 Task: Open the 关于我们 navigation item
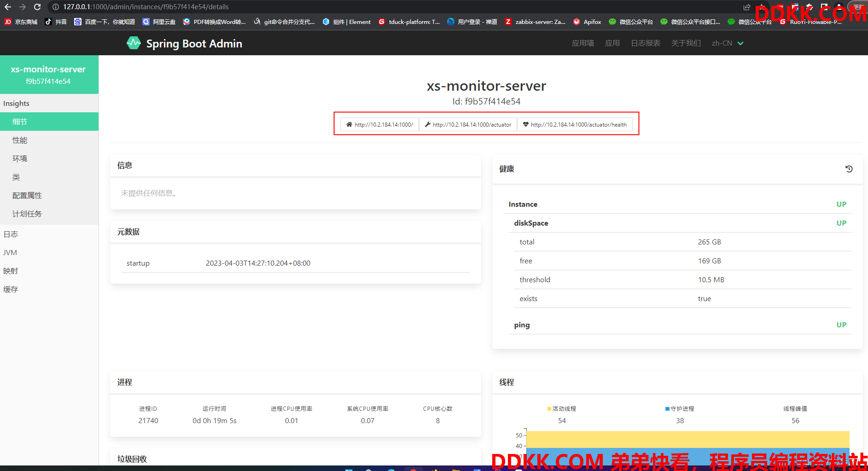tap(686, 43)
